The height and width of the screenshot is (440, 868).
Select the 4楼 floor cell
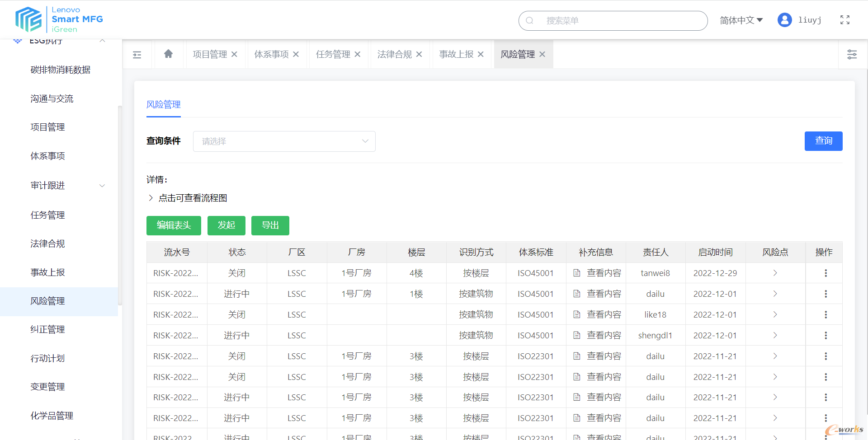(416, 273)
